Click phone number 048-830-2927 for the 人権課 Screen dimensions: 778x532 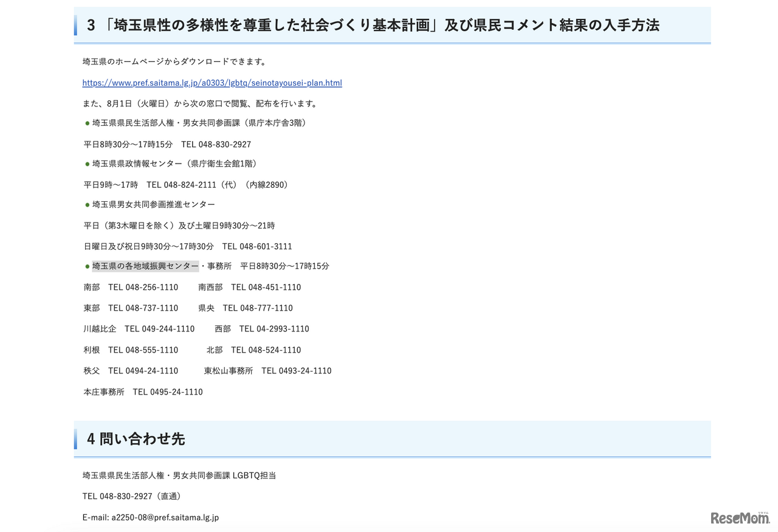tap(224, 144)
